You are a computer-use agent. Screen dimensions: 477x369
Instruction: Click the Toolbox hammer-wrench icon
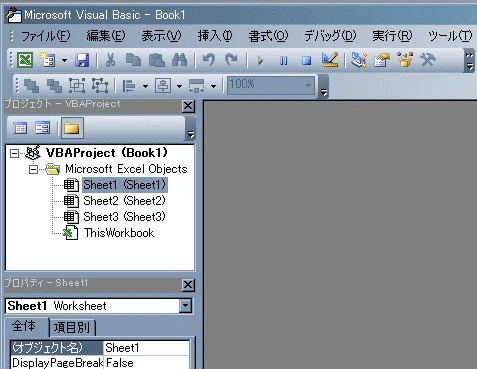428,60
